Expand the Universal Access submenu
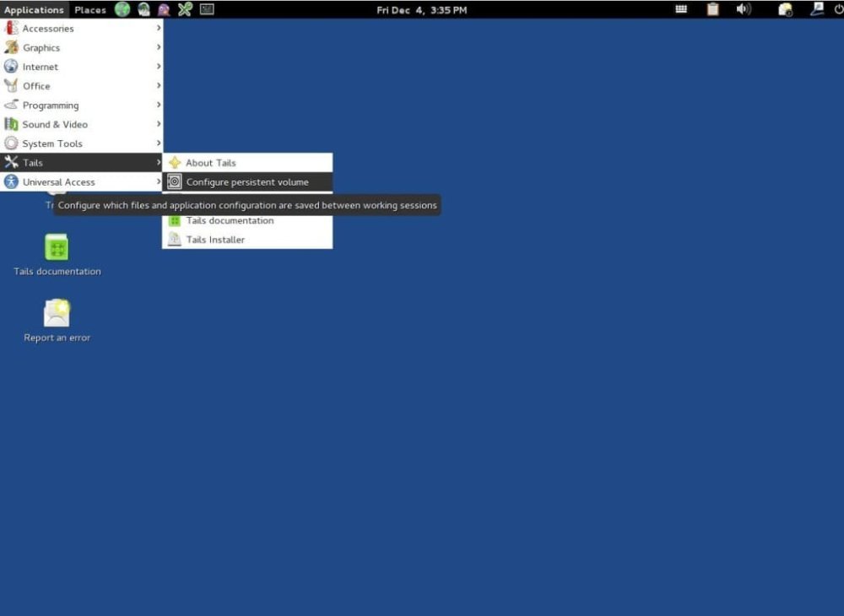 coord(82,181)
